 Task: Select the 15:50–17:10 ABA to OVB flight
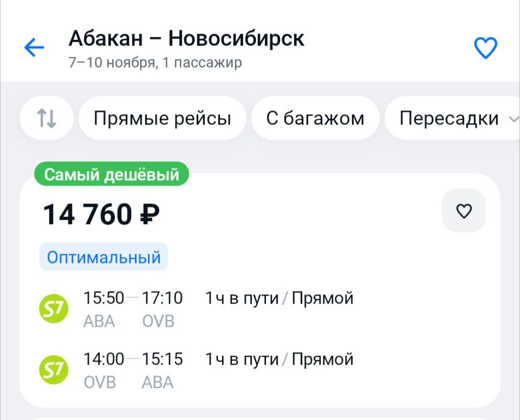pyautogui.click(x=133, y=298)
